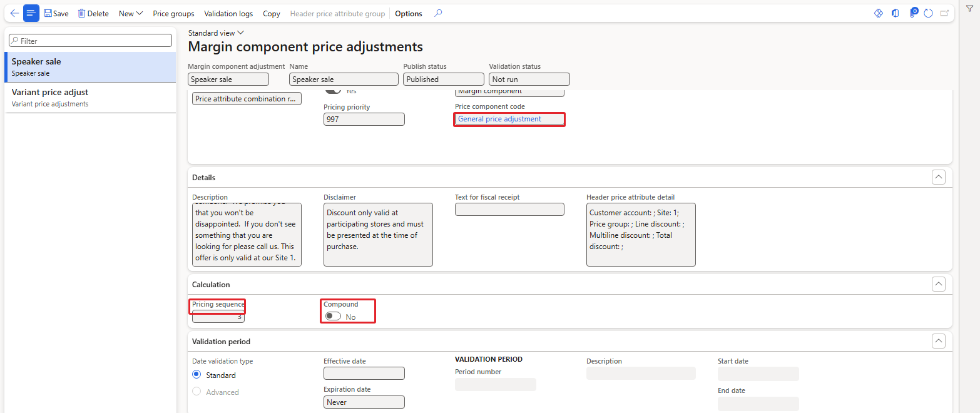Open the Standard view dropdown
This screenshot has height=413, width=980.
[216, 33]
